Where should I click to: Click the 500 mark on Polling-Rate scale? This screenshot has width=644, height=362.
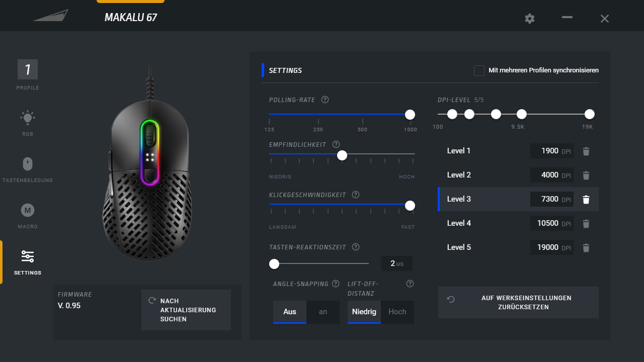pyautogui.click(x=362, y=130)
